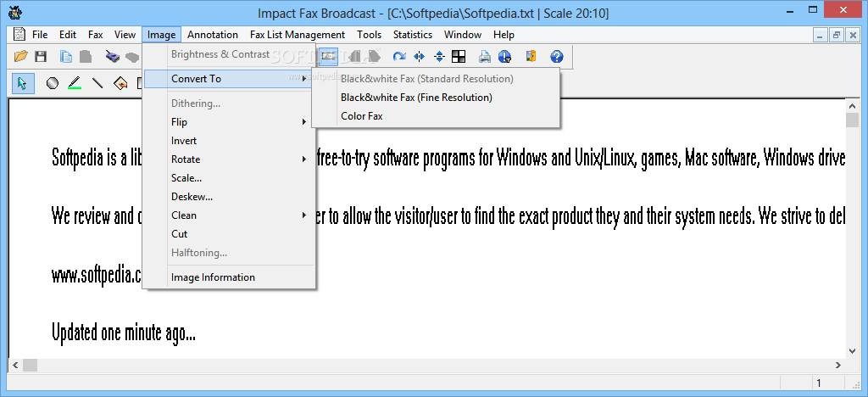Select the stamp annotation tool
Screen dimensions: 868x397
point(120,83)
